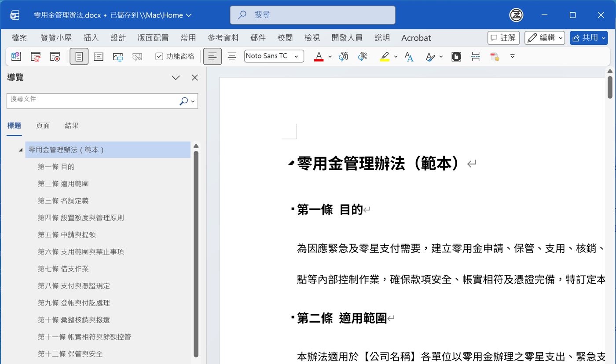The height and width of the screenshot is (364, 616).
Task: Navigate to 第九條 登帳與付訖處理
Action: 73,303
